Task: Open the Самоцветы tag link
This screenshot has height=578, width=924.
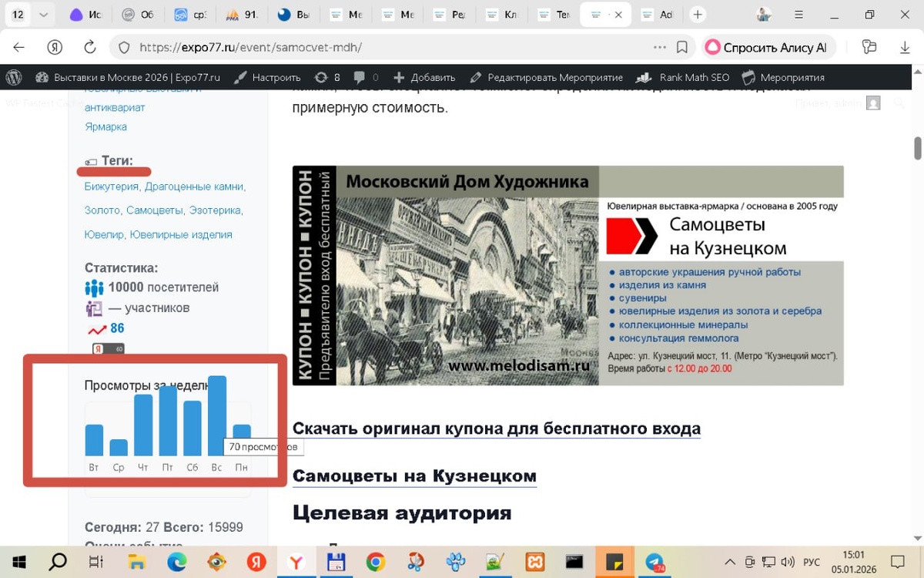Action: point(155,210)
